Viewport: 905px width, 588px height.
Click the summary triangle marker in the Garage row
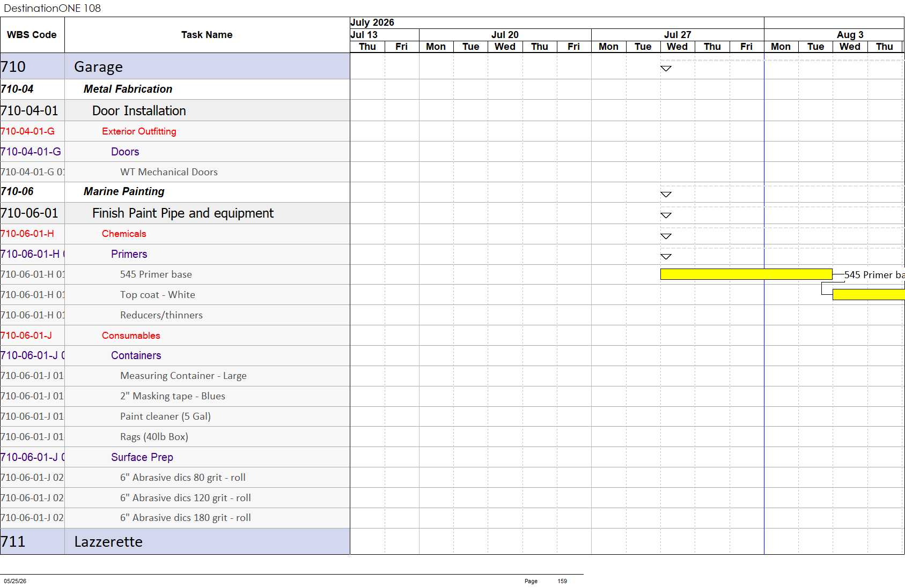tap(666, 69)
